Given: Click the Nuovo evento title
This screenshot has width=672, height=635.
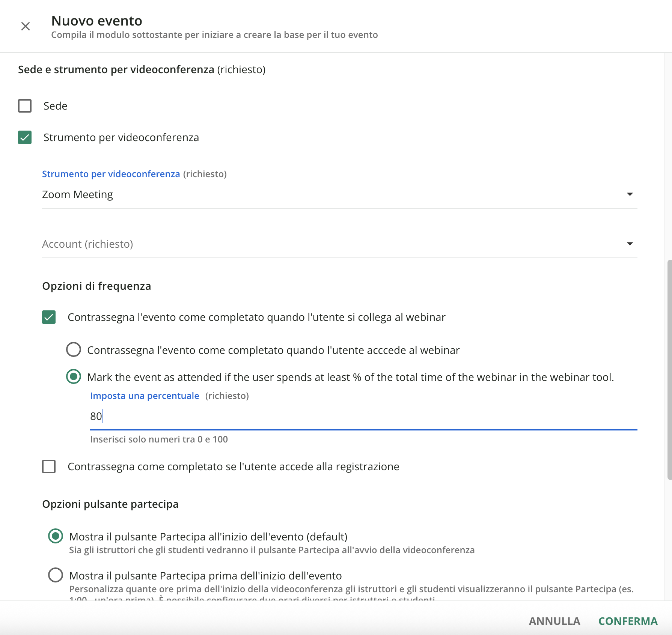Looking at the screenshot, I should pos(97,21).
